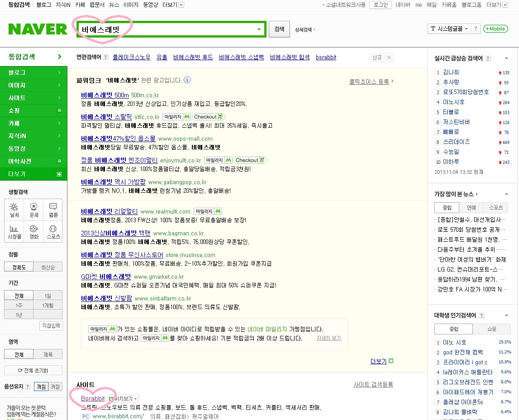The height and width of the screenshot is (420, 519).
Task: Open 이미지 in the green sidebar
Action: pyautogui.click(x=33, y=85)
